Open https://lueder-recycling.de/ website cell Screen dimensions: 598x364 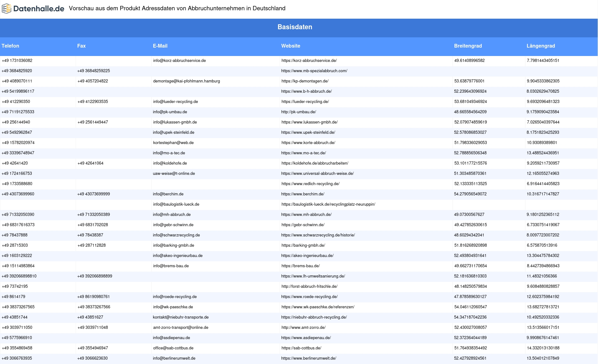tap(305, 102)
